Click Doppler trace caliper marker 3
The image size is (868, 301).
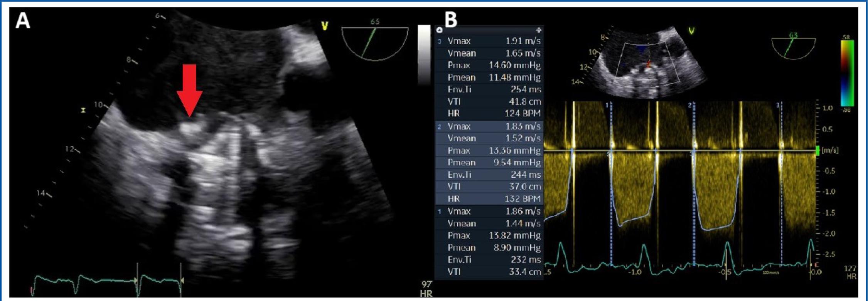778,105
